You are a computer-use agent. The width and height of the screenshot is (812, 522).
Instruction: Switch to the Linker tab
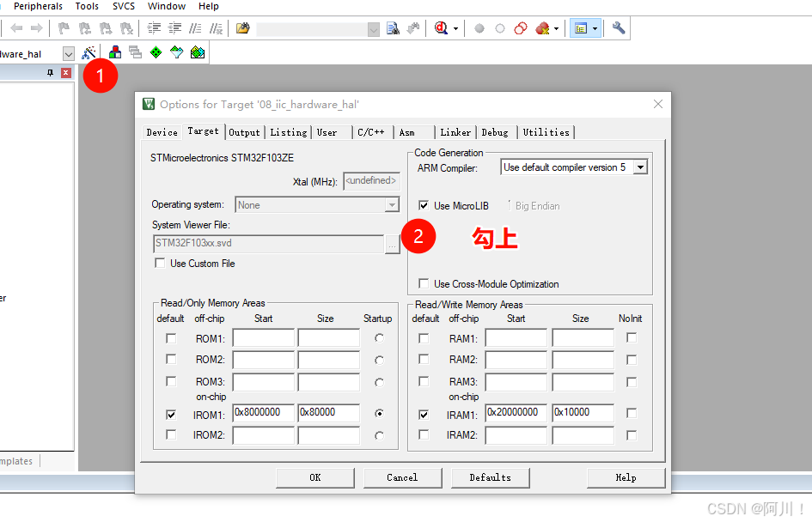pos(455,132)
